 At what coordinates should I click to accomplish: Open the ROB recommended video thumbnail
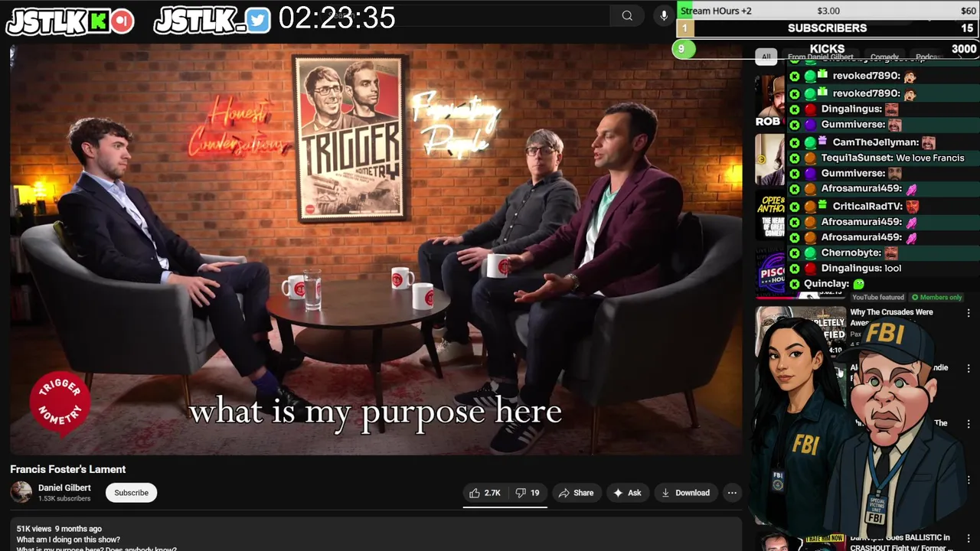770,102
